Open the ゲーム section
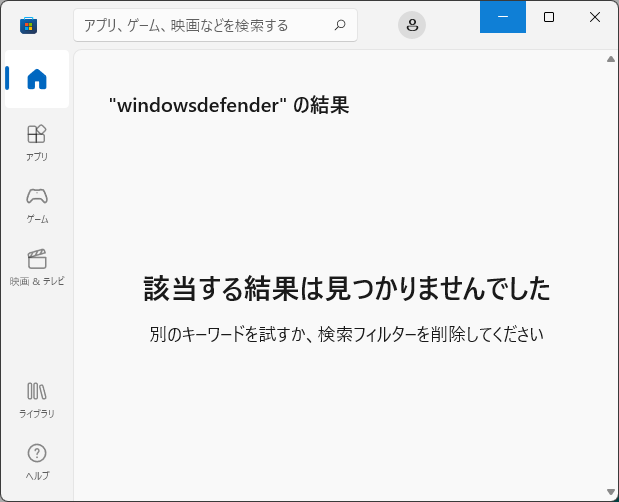Image resolution: width=619 pixels, height=502 pixels. pyautogui.click(x=37, y=205)
